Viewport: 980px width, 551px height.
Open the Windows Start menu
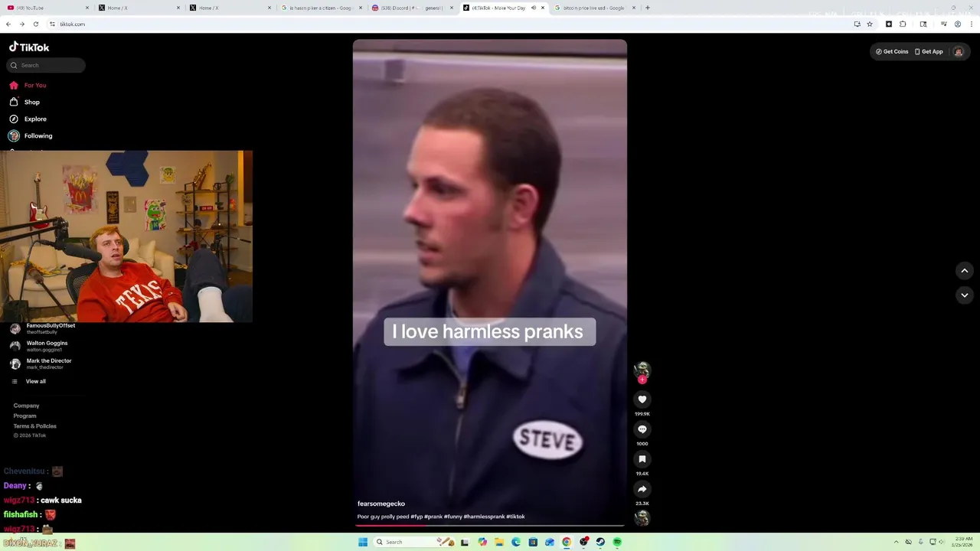(363, 542)
